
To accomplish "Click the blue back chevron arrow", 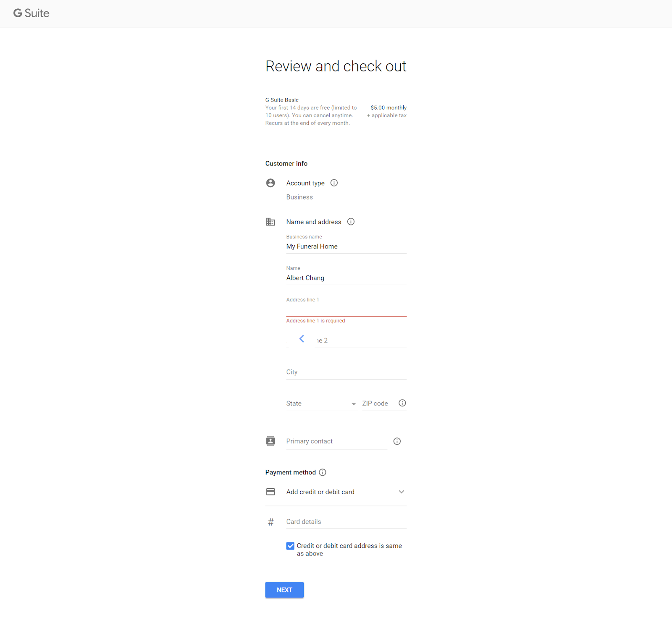I will [x=302, y=339].
